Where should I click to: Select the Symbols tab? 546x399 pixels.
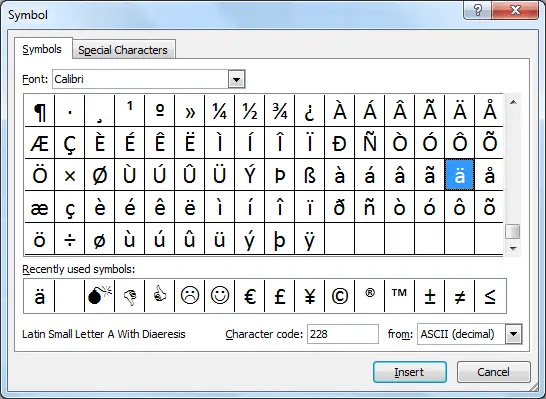[42, 49]
